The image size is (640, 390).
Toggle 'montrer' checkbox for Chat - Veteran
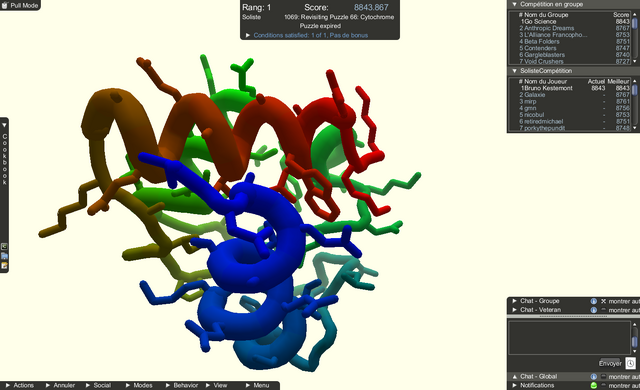(x=603, y=310)
